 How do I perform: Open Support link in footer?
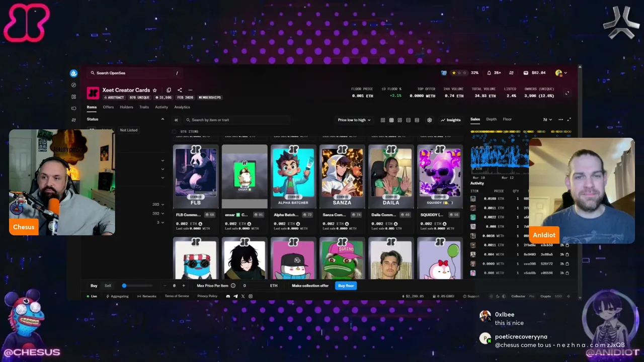coord(471,296)
